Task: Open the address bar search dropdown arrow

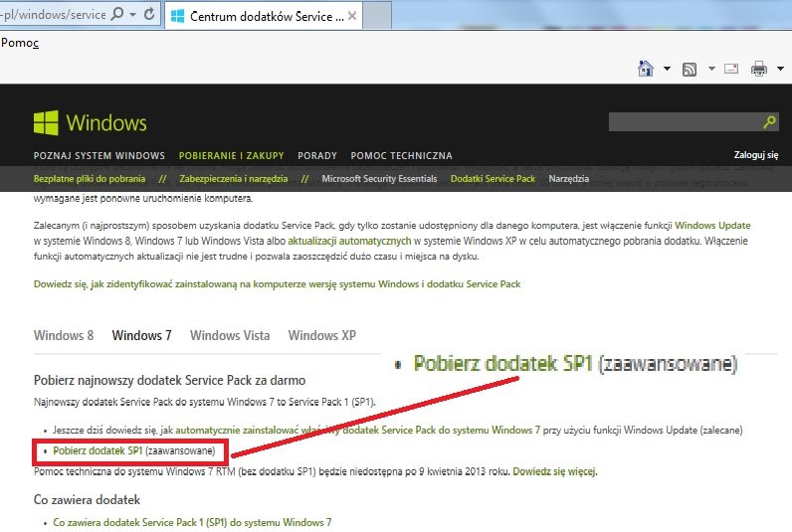Action: 133,15
